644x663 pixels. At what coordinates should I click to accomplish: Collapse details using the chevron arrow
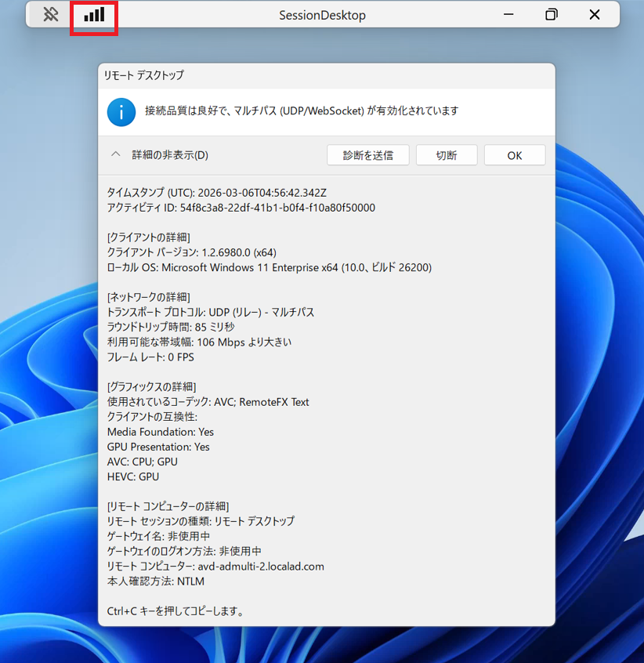click(x=116, y=155)
